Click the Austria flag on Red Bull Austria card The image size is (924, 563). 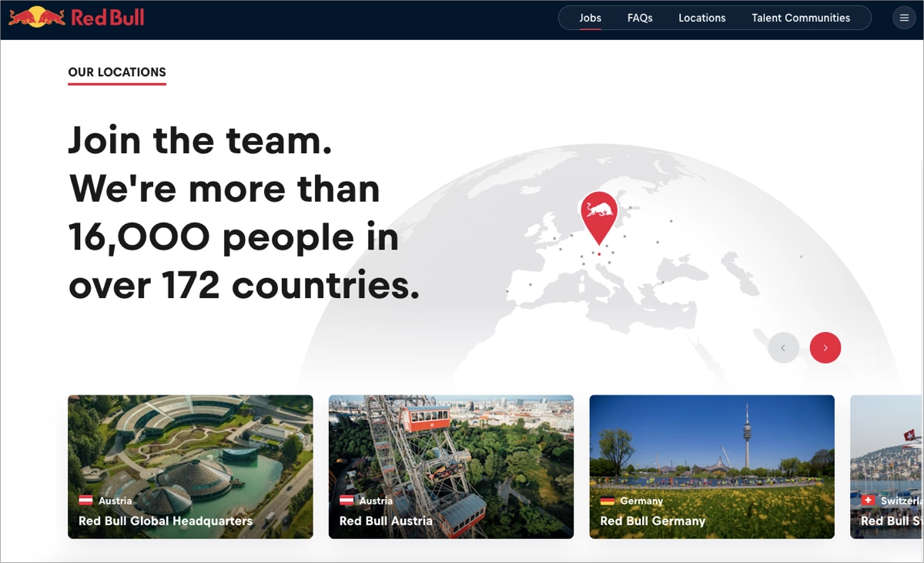[x=346, y=501]
